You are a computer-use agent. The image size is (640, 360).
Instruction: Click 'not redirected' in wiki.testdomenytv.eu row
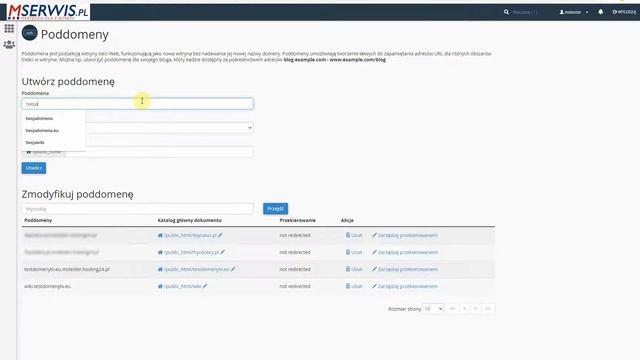[x=295, y=286]
